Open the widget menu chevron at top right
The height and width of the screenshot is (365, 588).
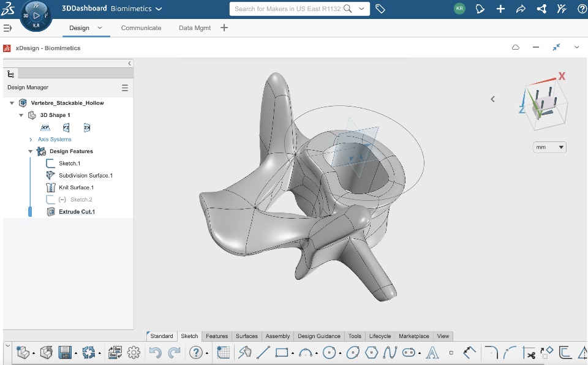tap(576, 47)
